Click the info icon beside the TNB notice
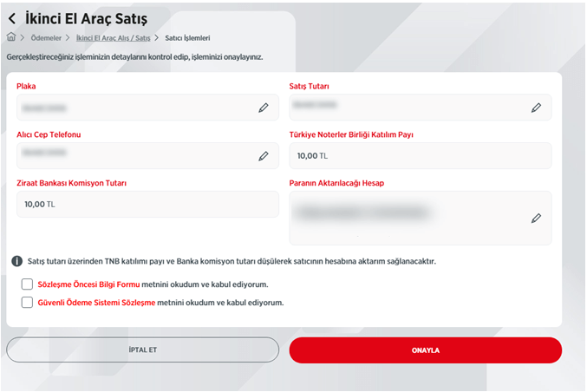587x392 pixels. [x=16, y=261]
